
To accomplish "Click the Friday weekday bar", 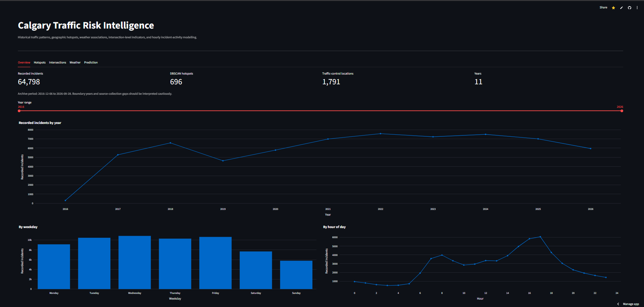I will [215, 263].
